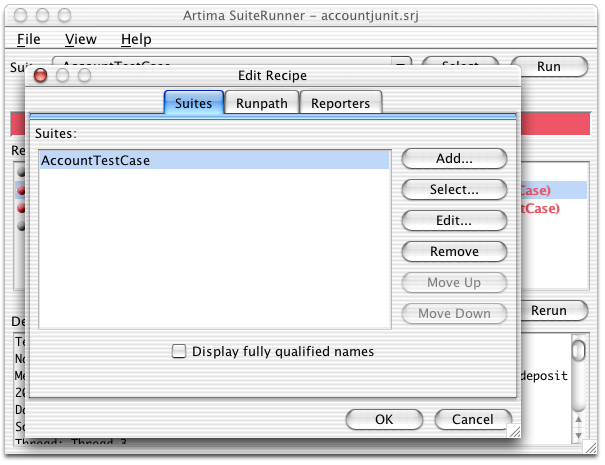Click Run in the main window
Image resolution: width=605 pixels, height=465 pixels.
tap(549, 66)
